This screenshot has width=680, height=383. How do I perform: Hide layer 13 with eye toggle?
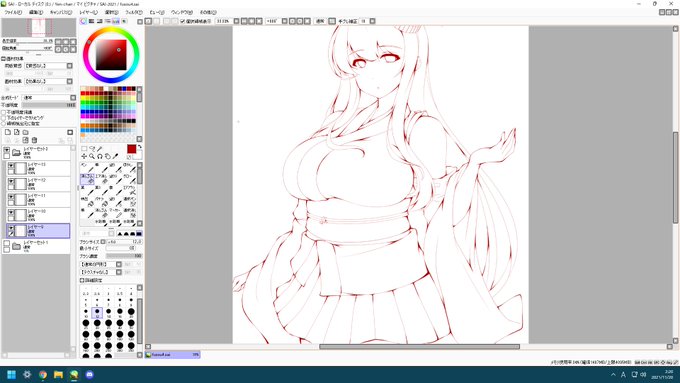11,166
